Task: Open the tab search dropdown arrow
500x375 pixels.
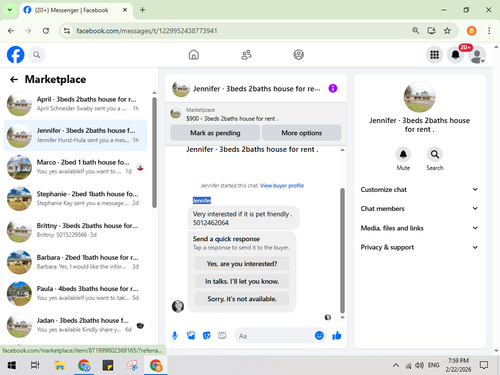Action: [10, 10]
